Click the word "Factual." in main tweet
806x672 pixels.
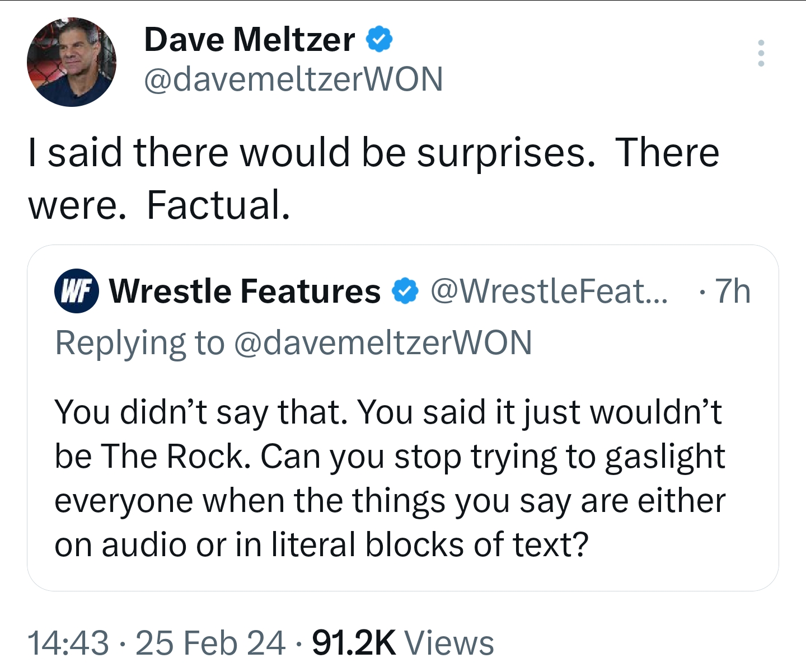(x=218, y=205)
